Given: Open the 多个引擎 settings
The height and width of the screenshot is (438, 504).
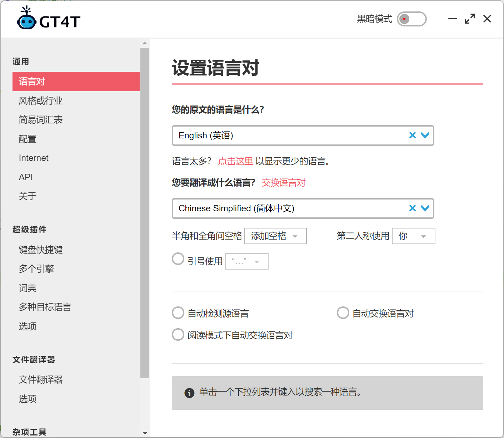Looking at the screenshot, I should 36,269.
